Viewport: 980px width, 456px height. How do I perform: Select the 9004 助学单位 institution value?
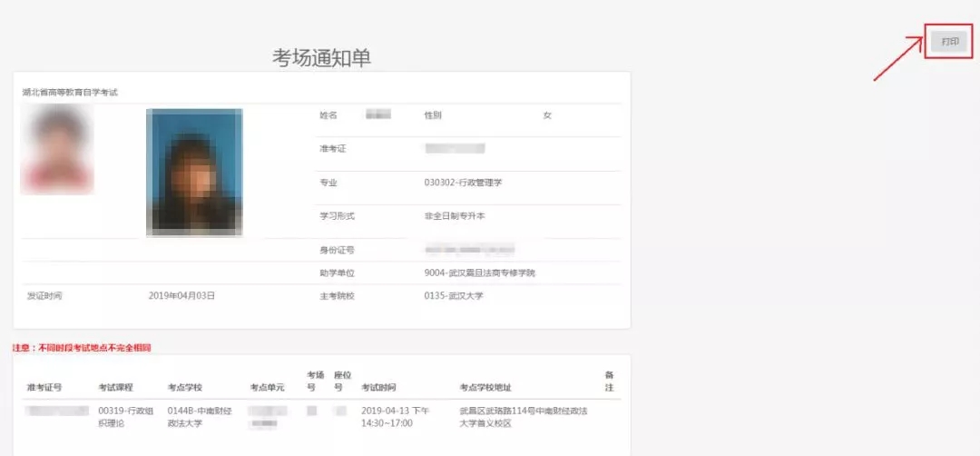click(x=479, y=273)
